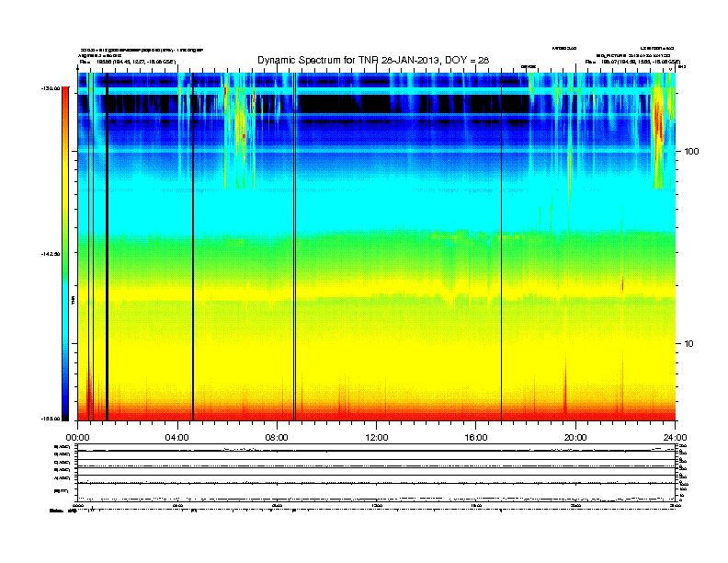Click the plot title "Dynamic Spectrum for TNR 28-JAN-2013, DOY = 28"
Image resolution: width=728 pixels, height=563 pixels.
(x=373, y=60)
